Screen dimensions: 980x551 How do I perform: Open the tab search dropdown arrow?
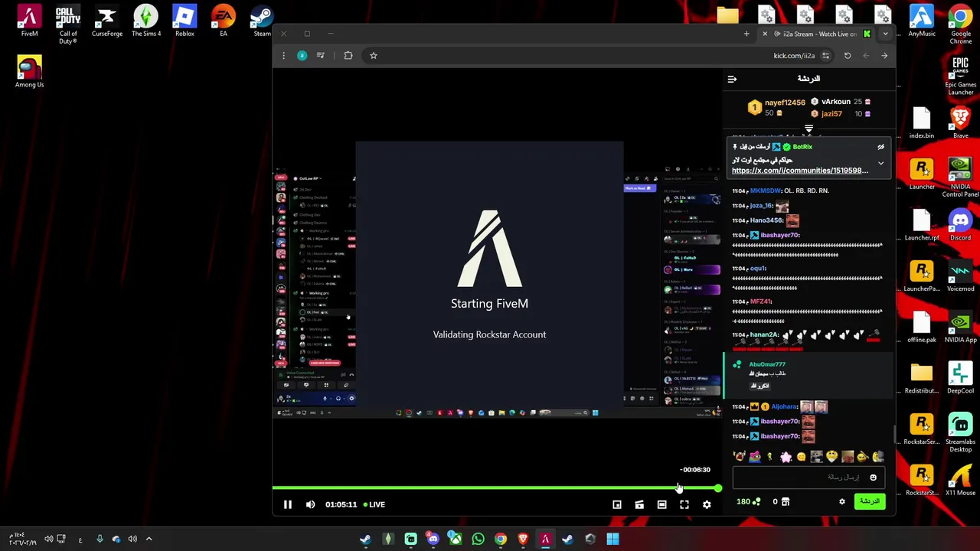click(885, 34)
